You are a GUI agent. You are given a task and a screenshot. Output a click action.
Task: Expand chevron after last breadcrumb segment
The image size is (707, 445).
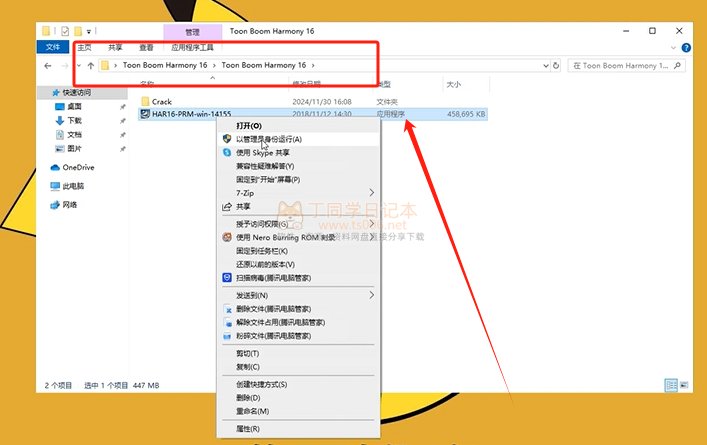tap(313, 65)
